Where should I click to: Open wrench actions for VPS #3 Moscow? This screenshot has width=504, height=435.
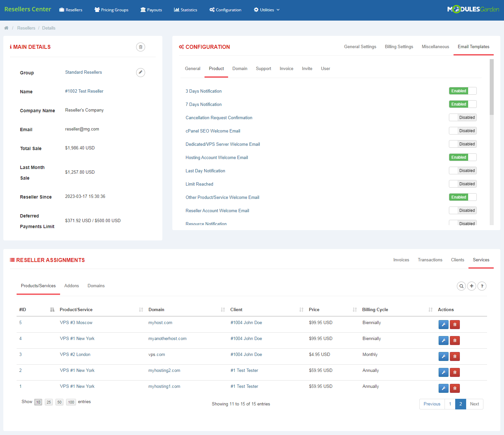pos(443,324)
